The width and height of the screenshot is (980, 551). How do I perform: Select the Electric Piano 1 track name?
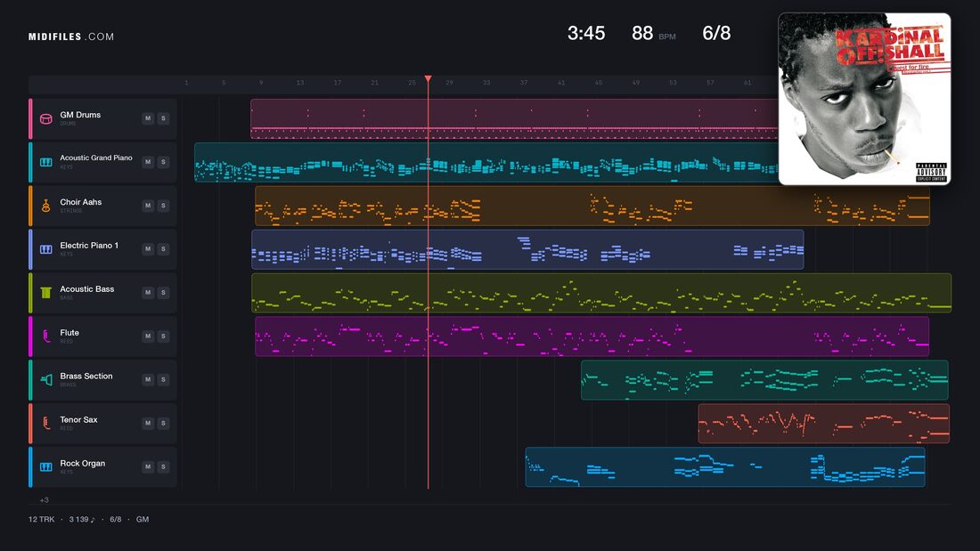coord(89,246)
